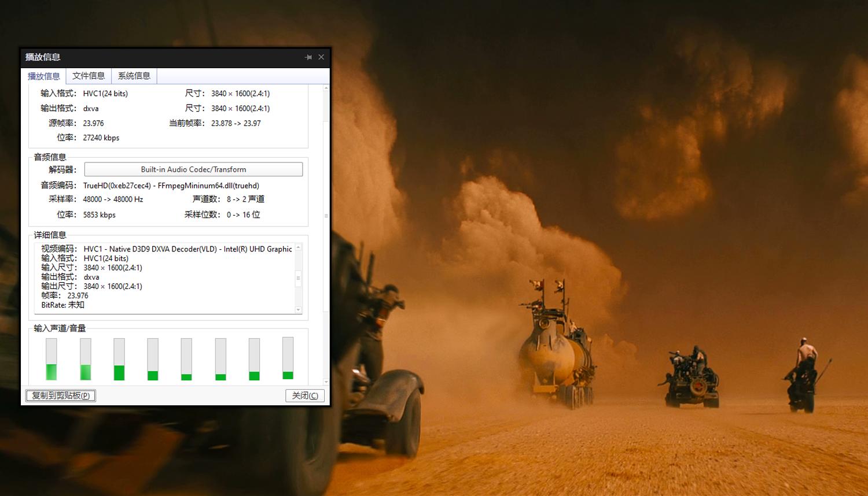Click the 关闭 button at bottom right
The image size is (868, 496).
pos(304,395)
